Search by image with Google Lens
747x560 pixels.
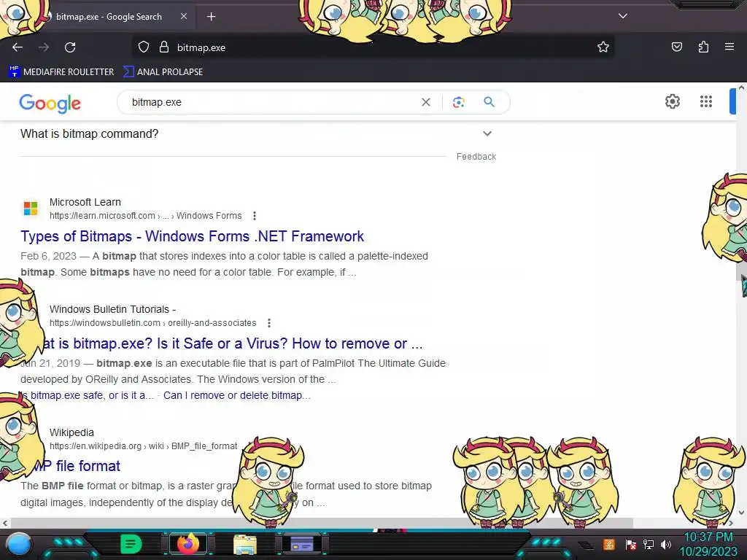(x=458, y=102)
